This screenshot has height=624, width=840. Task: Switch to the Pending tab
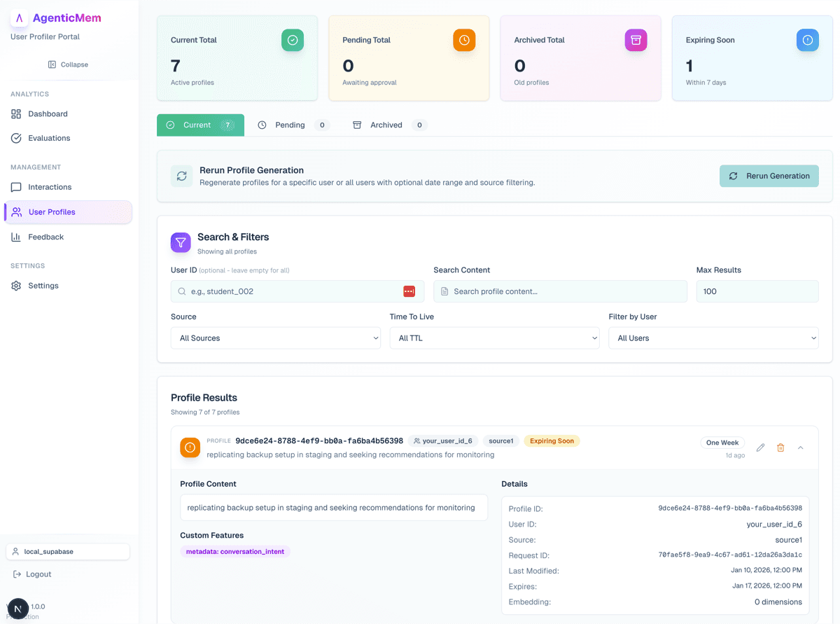(290, 125)
